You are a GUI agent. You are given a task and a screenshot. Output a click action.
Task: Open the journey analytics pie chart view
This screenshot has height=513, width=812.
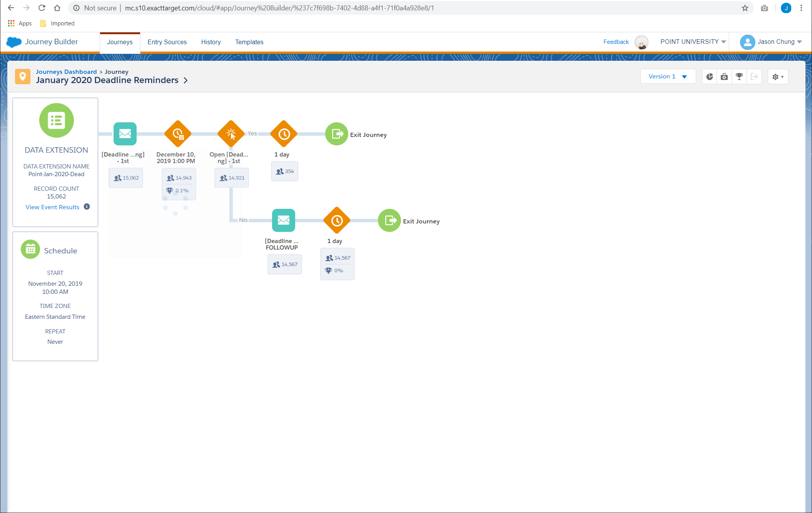709,77
